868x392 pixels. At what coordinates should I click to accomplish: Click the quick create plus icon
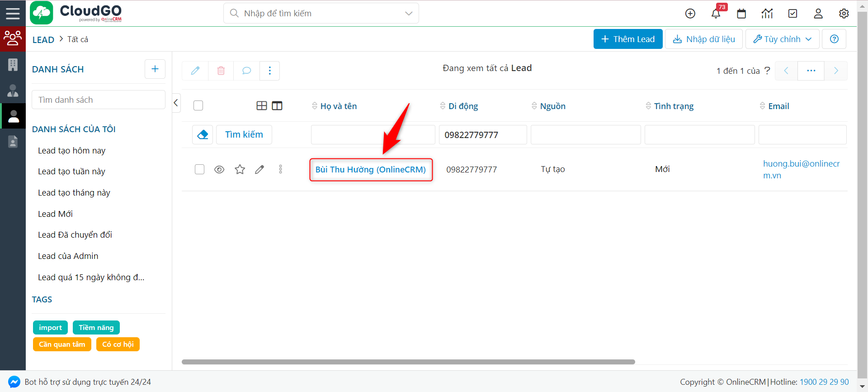point(690,14)
